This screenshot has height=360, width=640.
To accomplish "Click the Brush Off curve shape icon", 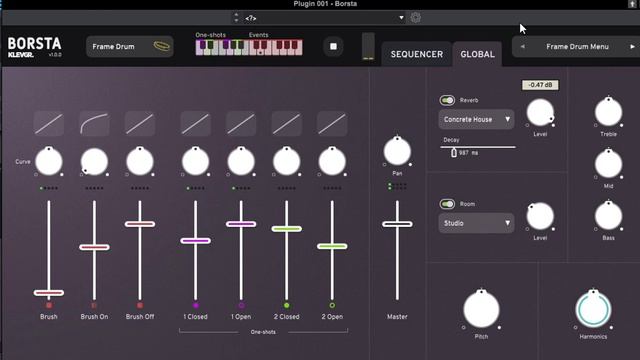I will tap(140, 123).
